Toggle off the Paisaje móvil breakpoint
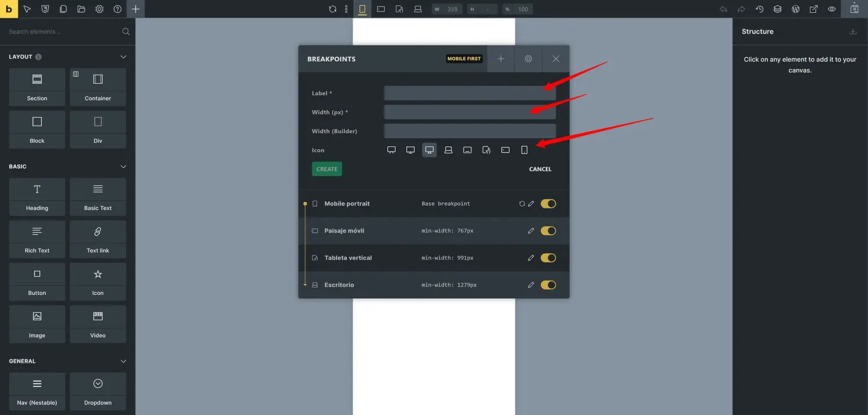Screen dimensions: 868x415 (547, 231)
